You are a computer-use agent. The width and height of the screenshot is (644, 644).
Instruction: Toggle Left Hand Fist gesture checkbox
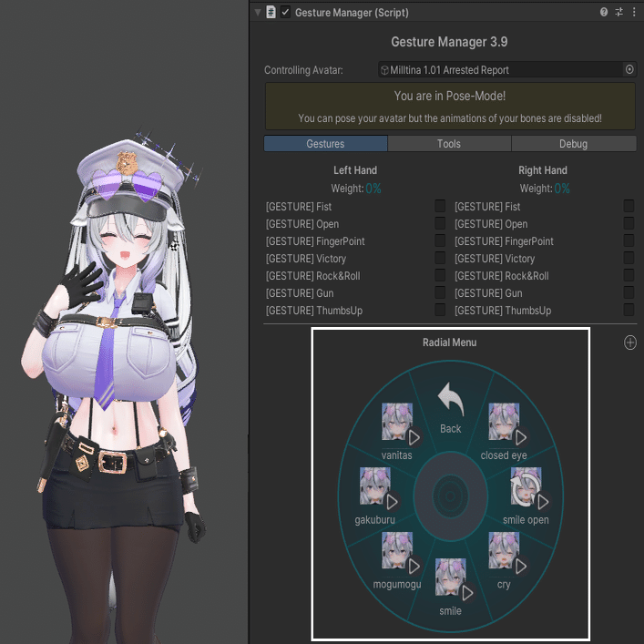440,206
